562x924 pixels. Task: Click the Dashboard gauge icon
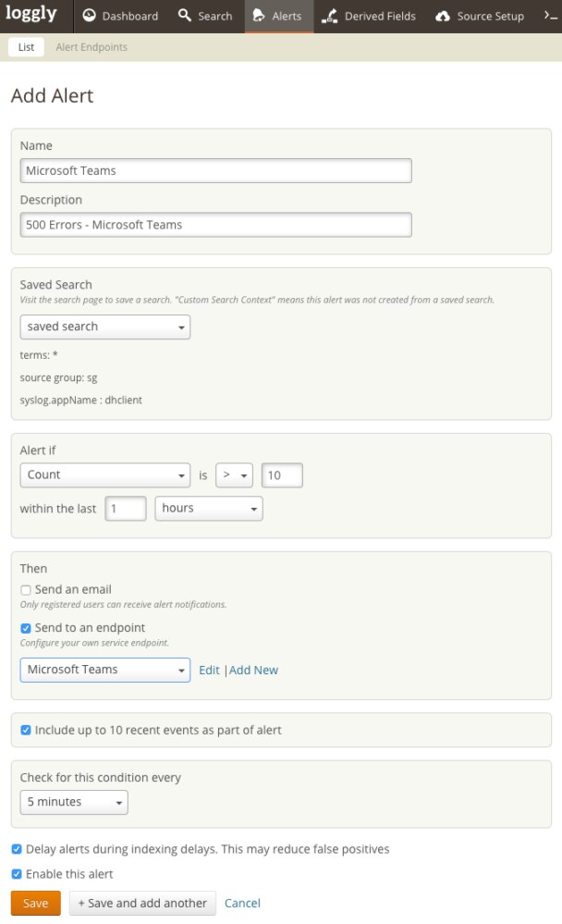pyautogui.click(x=90, y=16)
